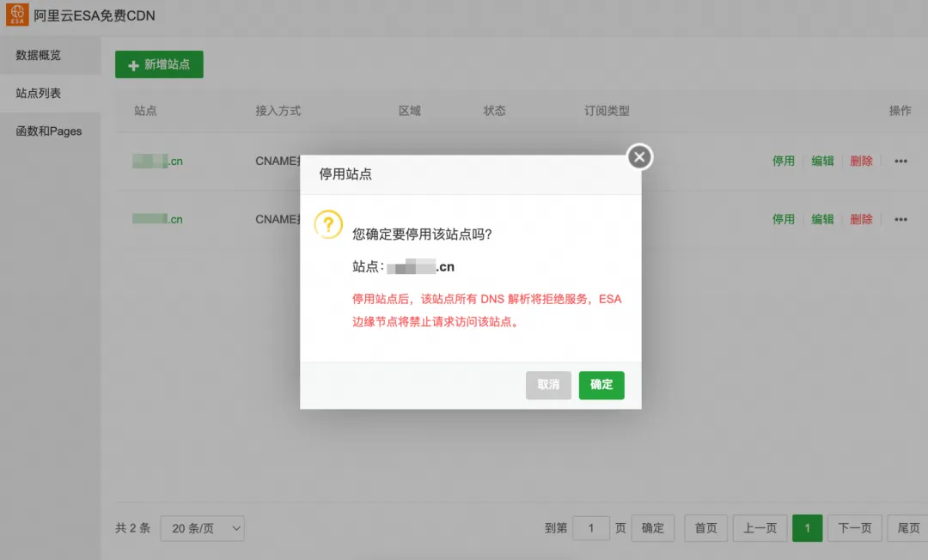The height and width of the screenshot is (560, 928).
Task: Select 站点列表 in the sidebar
Action: [x=51, y=93]
